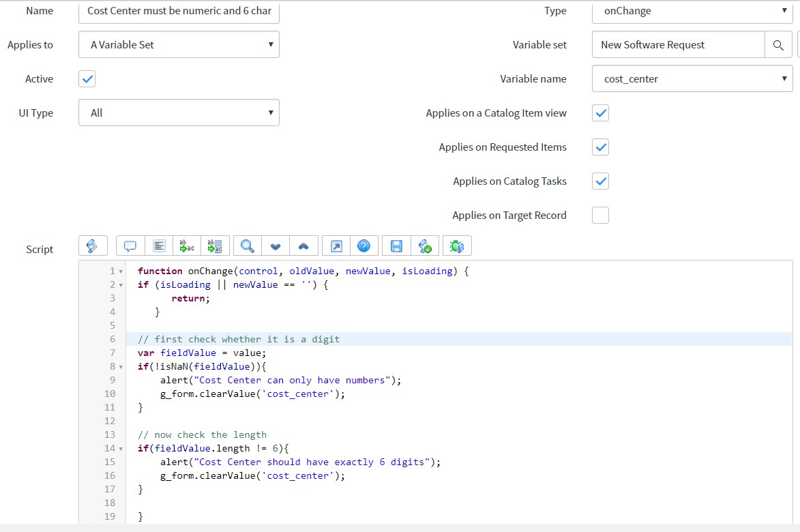The image size is (800, 532).
Task: Open the Variable name cost_center dropdown
Action: [x=692, y=78]
